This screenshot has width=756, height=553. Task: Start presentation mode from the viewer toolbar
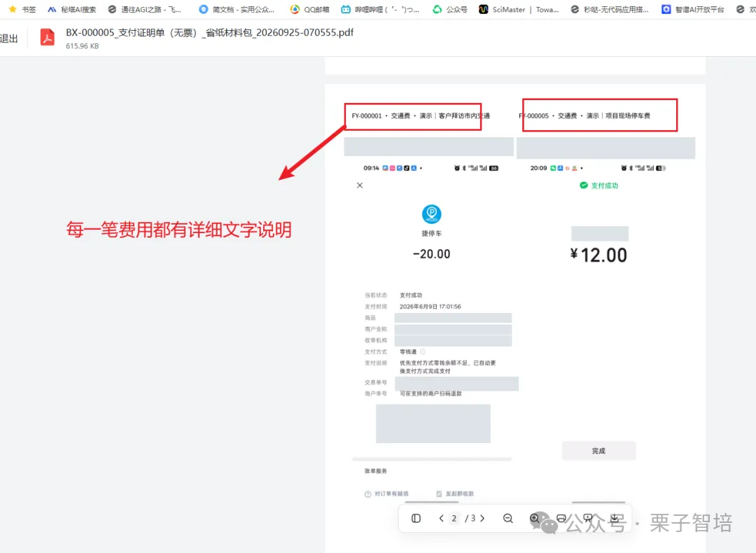click(588, 518)
